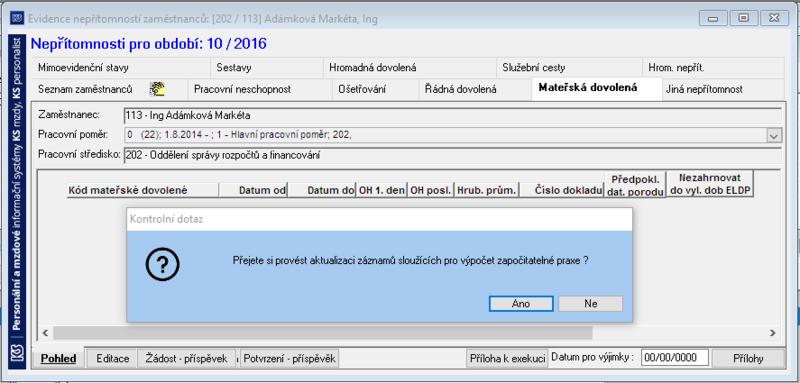Switch to the Sestavy tab

[267, 68]
